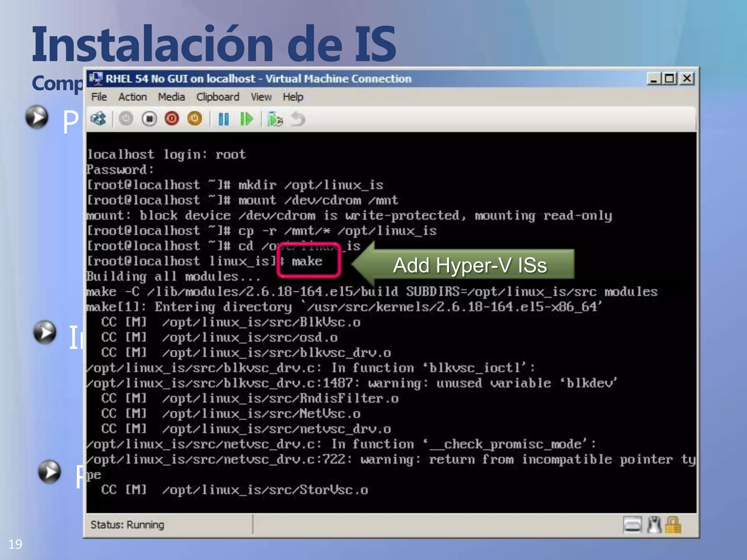Click the 'localhost login: root' terminal line
This screenshot has width=747, height=560.
pyautogui.click(x=166, y=155)
